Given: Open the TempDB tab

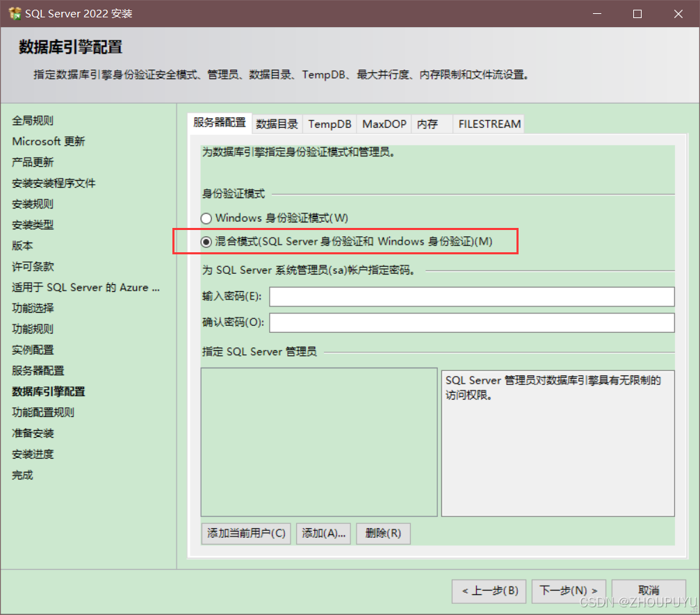Looking at the screenshot, I should point(329,124).
